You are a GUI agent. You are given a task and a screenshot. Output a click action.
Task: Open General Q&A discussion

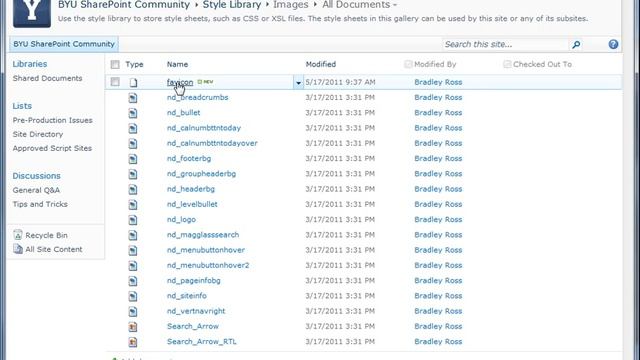36,190
